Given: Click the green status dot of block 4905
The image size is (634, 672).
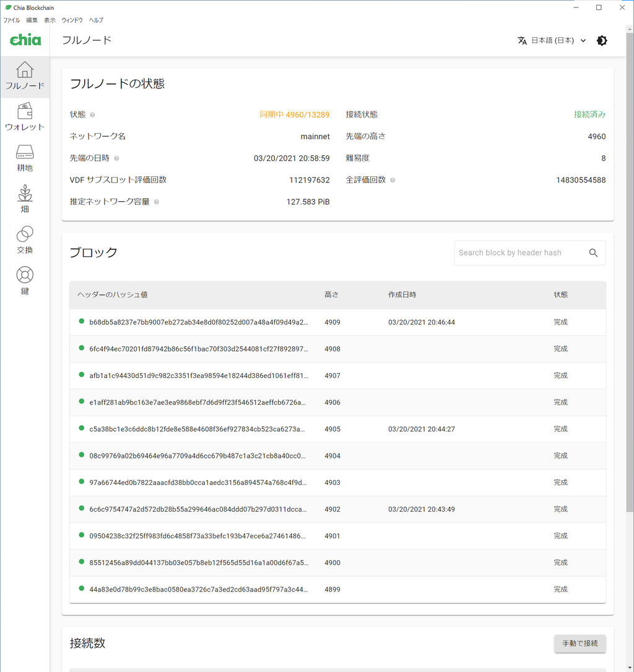Looking at the screenshot, I should pyautogui.click(x=82, y=428).
